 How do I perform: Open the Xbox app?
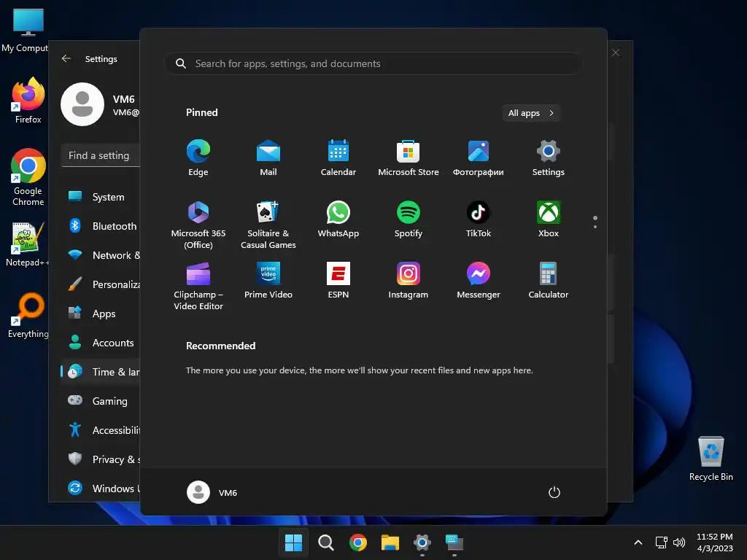point(549,219)
